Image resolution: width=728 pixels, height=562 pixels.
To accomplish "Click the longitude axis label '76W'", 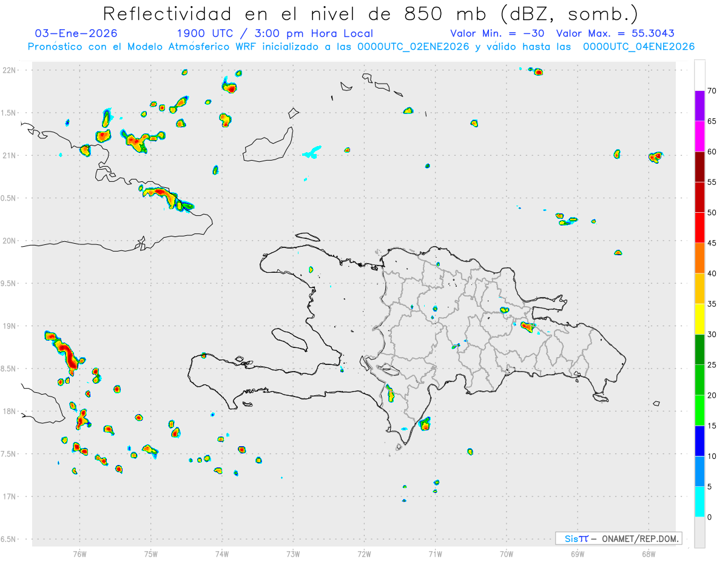I will coord(79,554).
